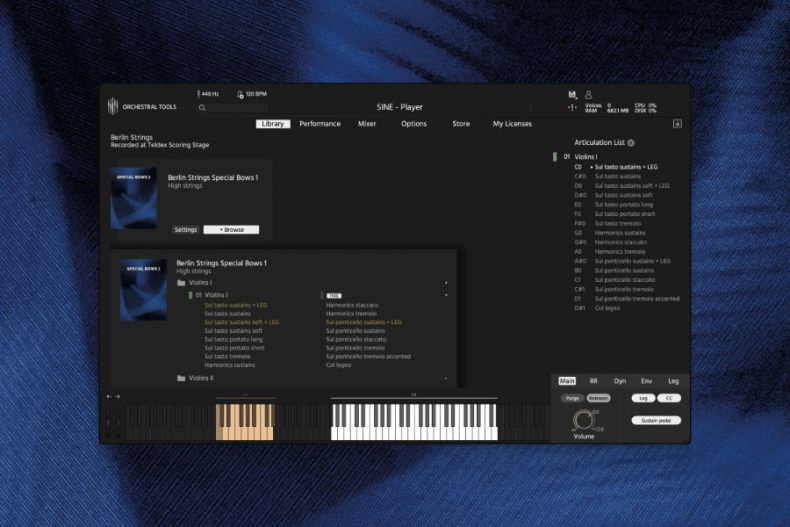
Task: Click the Settings button for Special Bows 1
Action: (x=185, y=230)
